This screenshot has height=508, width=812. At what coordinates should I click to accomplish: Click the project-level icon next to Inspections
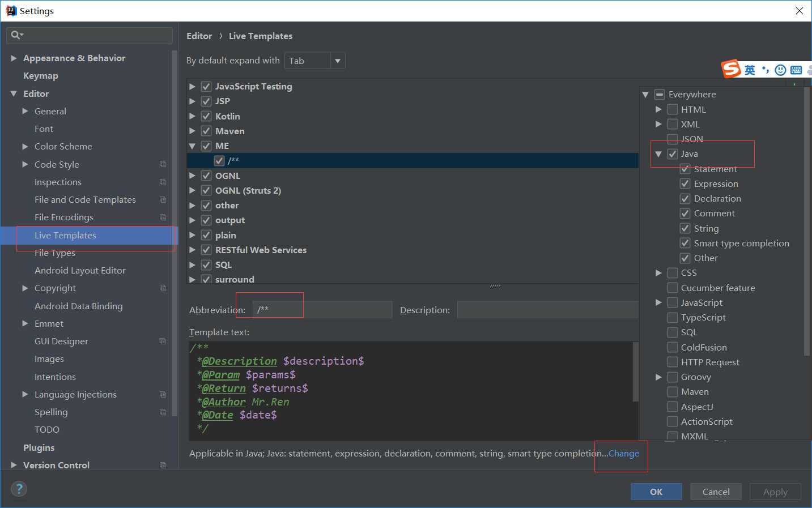[163, 182]
